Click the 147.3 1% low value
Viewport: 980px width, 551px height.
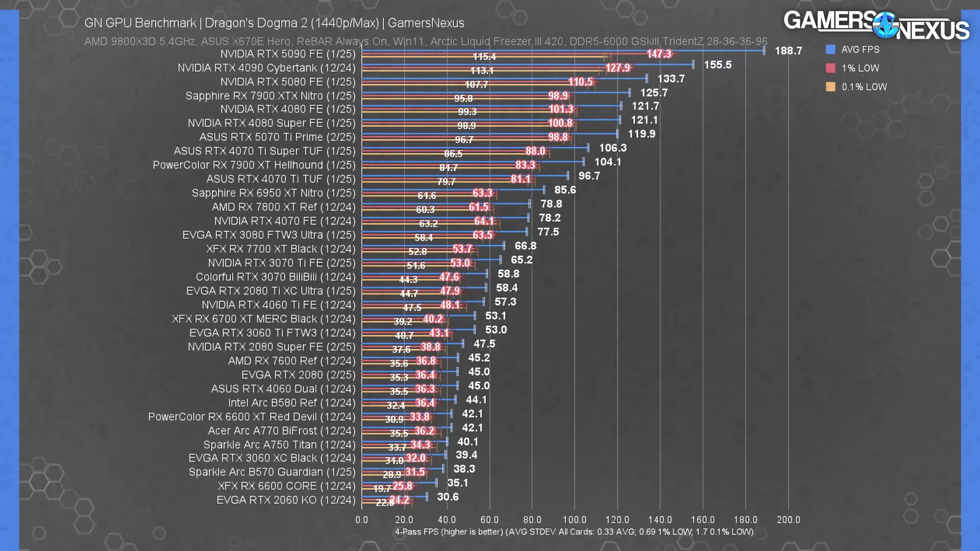tap(659, 54)
